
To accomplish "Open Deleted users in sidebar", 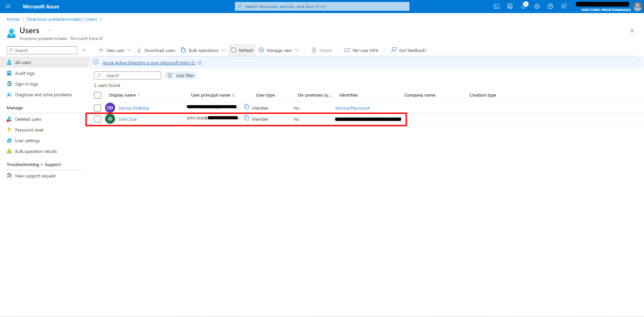I will (28, 119).
